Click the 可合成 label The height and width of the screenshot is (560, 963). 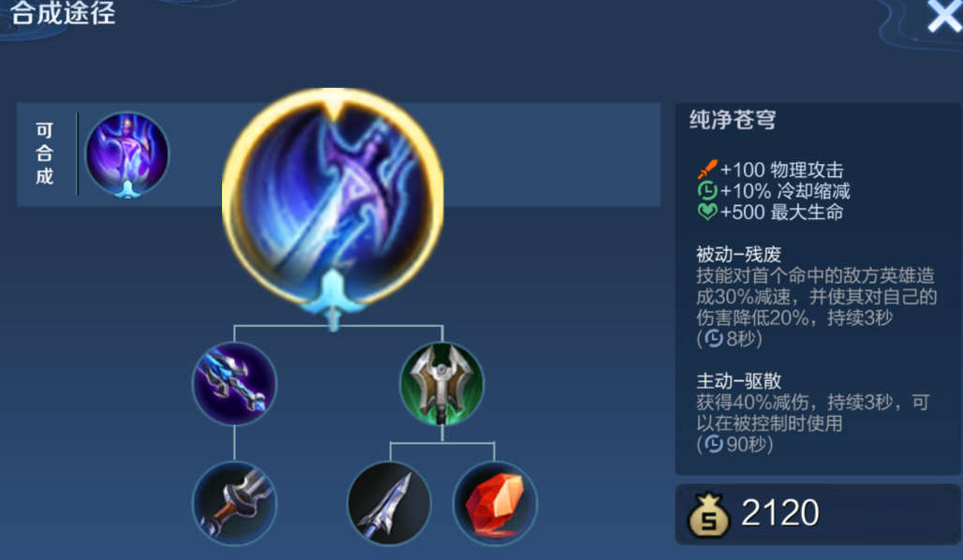(44, 154)
